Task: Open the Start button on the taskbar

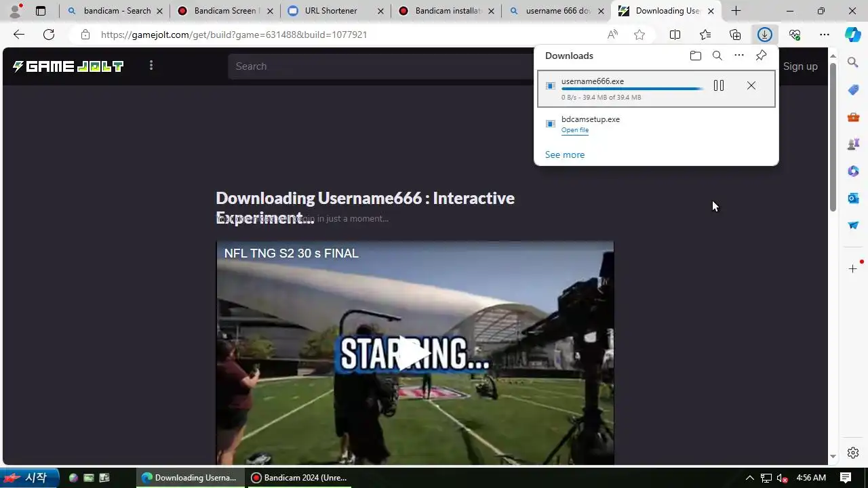Action: pyautogui.click(x=30, y=478)
